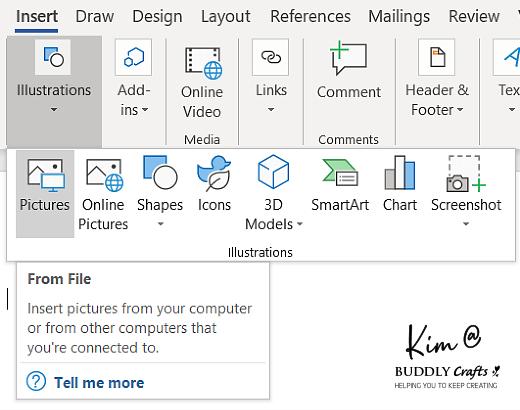Image resolution: width=520 pixels, height=410 pixels.
Task: Switch to the Draw tab
Action: [95, 16]
